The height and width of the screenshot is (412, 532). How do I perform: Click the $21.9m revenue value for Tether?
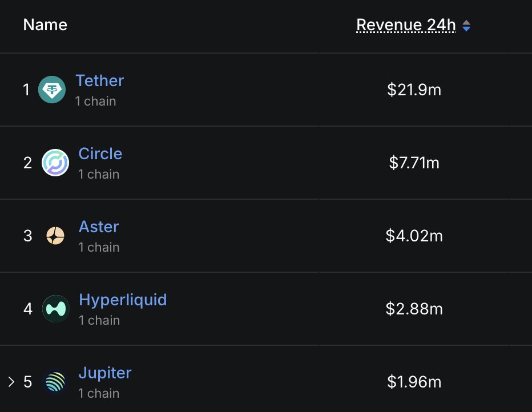(414, 90)
